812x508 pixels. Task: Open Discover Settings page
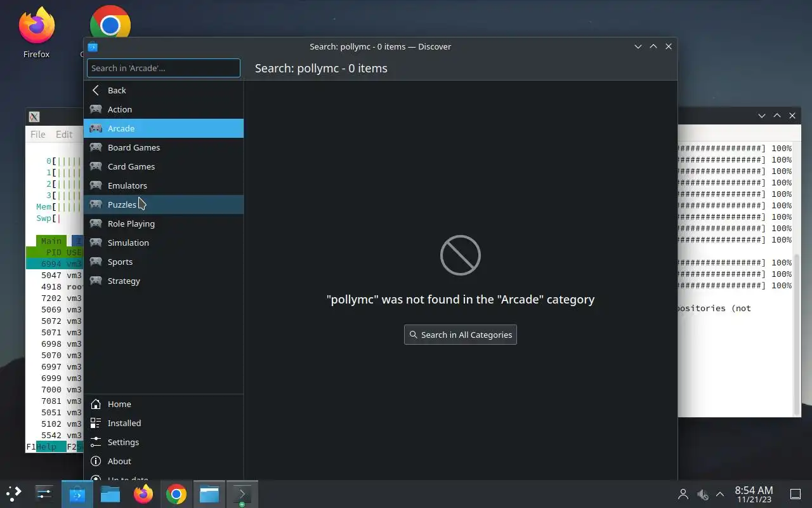[164, 442]
